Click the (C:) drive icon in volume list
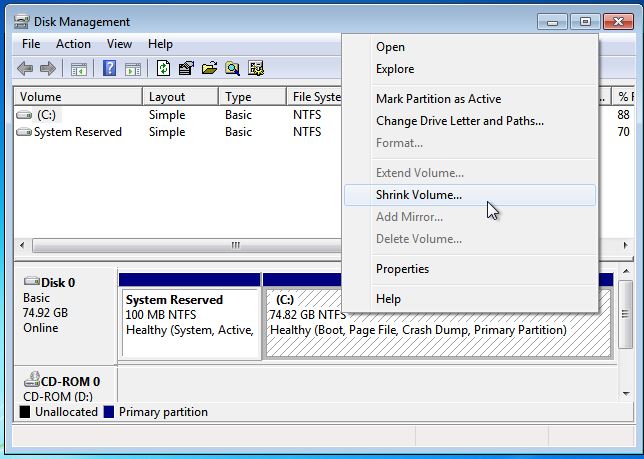Viewport: 644px width, 459px height. (24, 115)
